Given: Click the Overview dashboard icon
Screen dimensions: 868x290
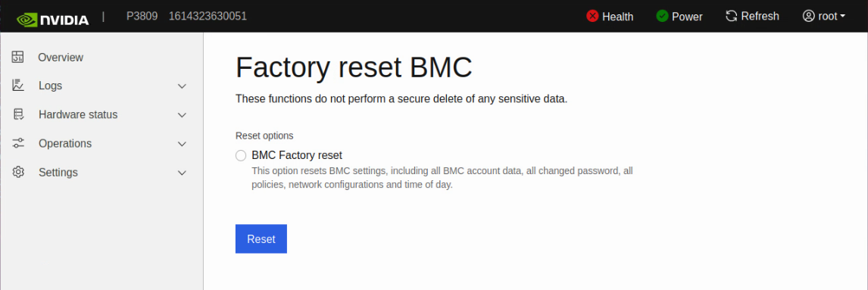Looking at the screenshot, I should click(18, 57).
